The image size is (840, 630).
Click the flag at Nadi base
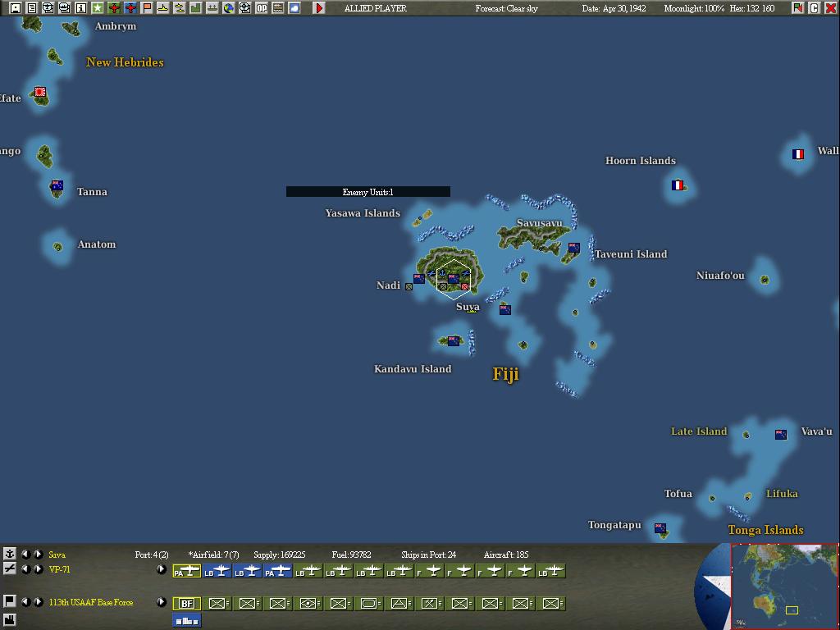tap(419, 279)
